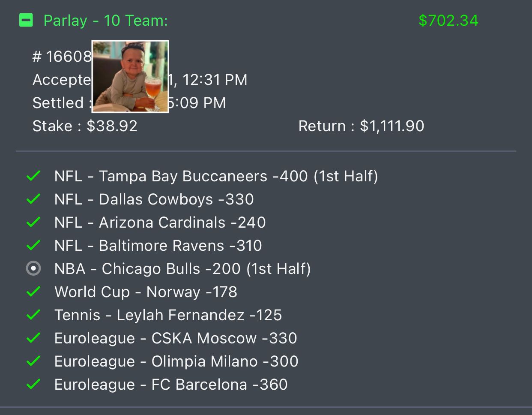
Task: Select the radio icon beside Chicago Bulls
Action: click(33, 268)
